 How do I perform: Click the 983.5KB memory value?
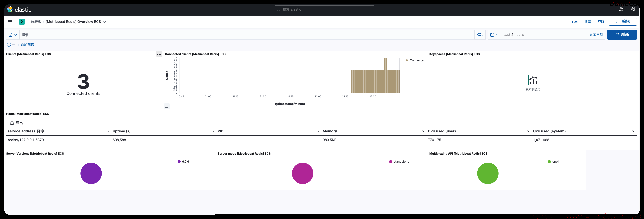pyautogui.click(x=329, y=140)
